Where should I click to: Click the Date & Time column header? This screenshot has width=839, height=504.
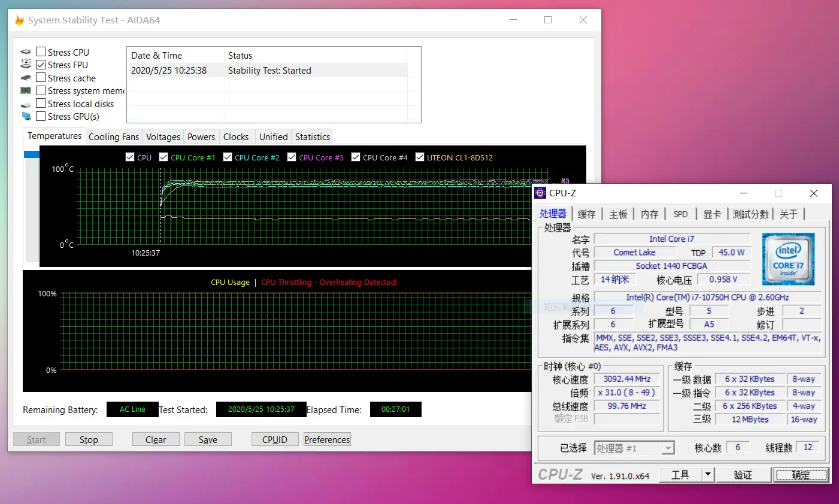[x=176, y=56]
